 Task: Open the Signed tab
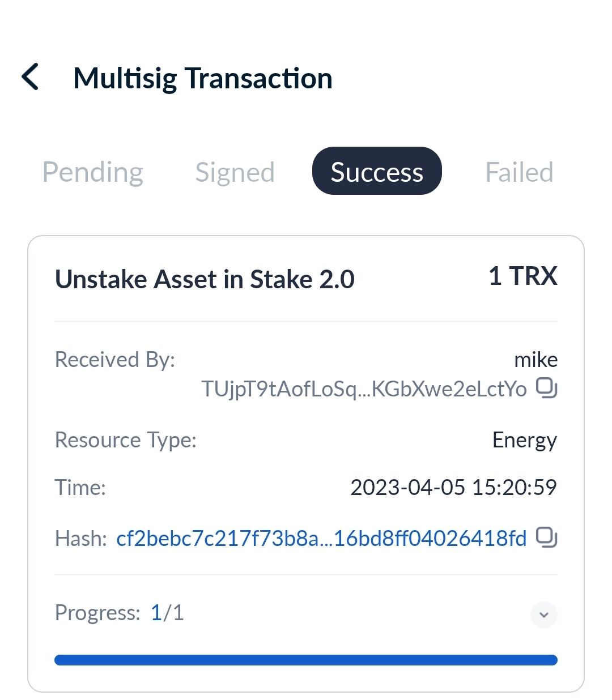(x=235, y=172)
